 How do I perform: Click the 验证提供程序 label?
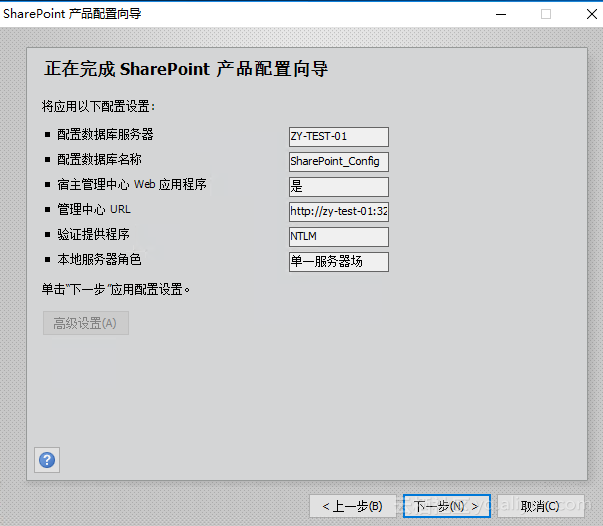pyautogui.click(x=93, y=235)
